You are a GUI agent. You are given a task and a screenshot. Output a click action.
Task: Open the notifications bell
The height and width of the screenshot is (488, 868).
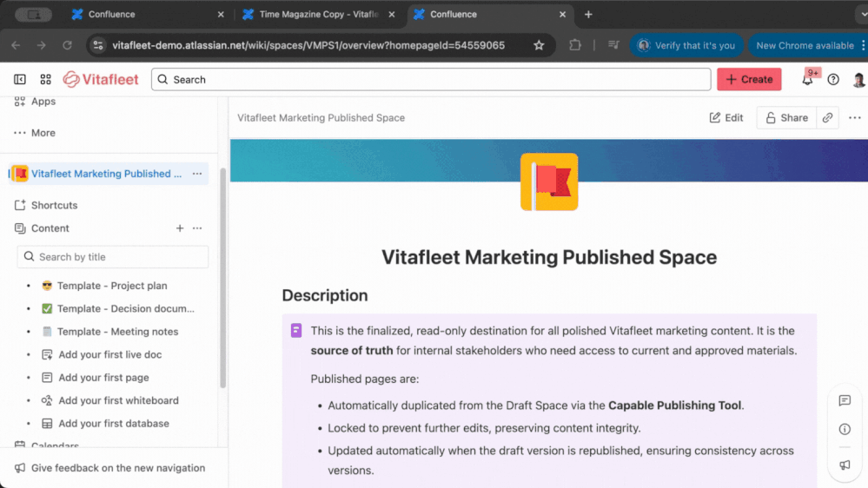(807, 80)
